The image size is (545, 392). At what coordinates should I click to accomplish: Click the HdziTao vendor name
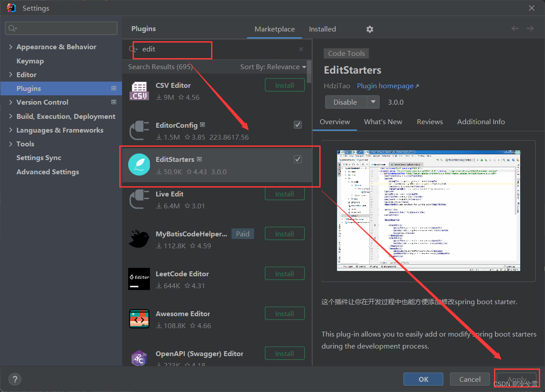click(x=337, y=86)
